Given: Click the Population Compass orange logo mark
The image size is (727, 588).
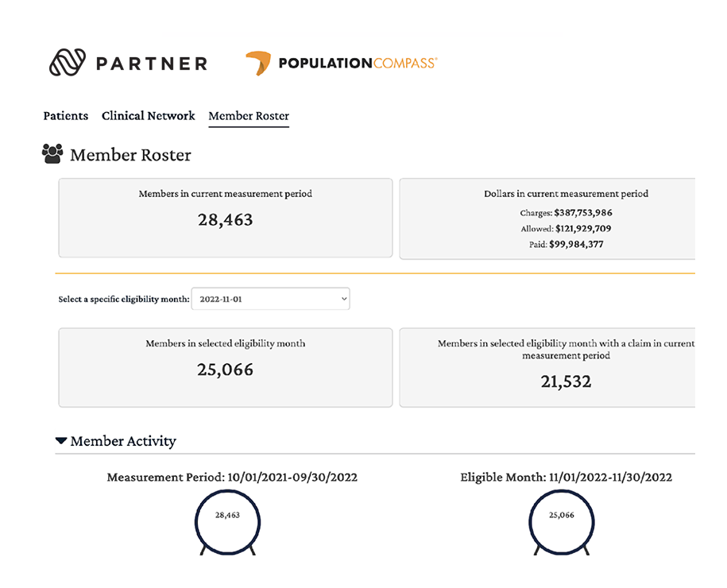Looking at the screenshot, I should click(258, 63).
